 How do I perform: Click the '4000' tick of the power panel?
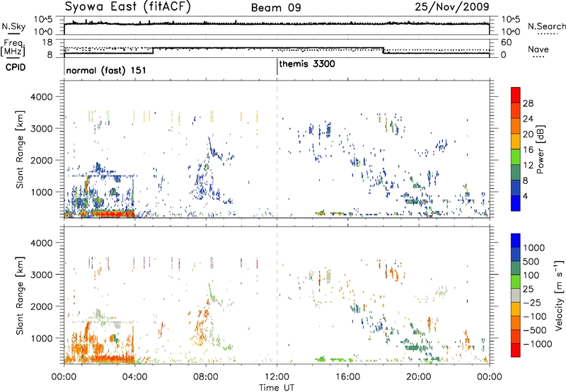click(42, 97)
